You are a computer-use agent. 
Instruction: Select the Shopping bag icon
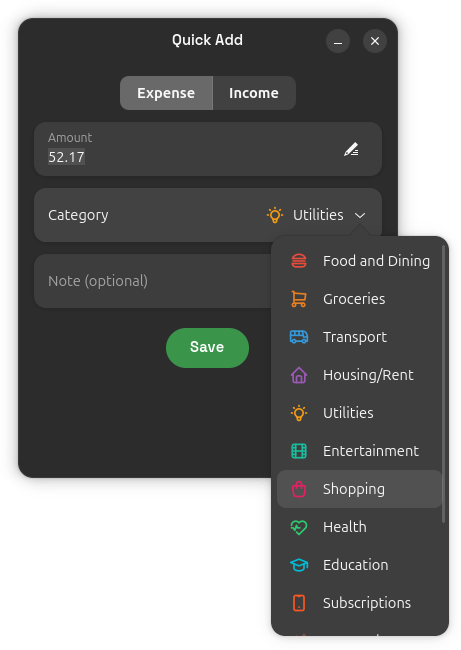pos(298,489)
